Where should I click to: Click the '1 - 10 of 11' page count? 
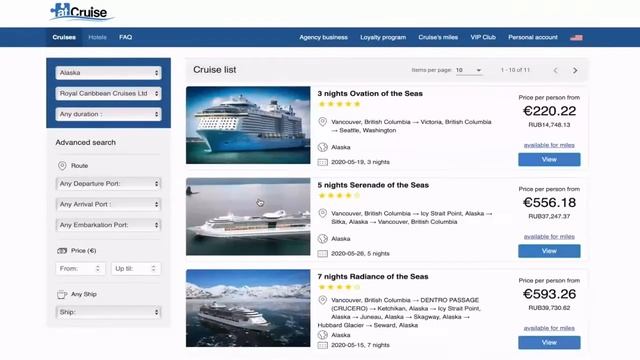coord(515,70)
